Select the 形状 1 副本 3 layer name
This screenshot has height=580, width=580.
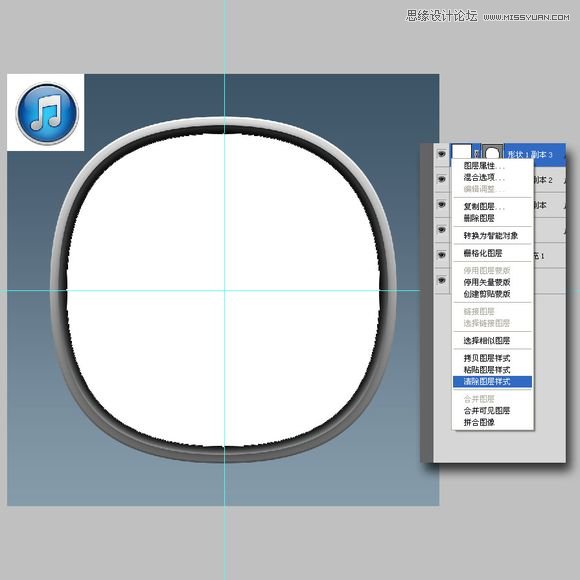[x=530, y=155]
